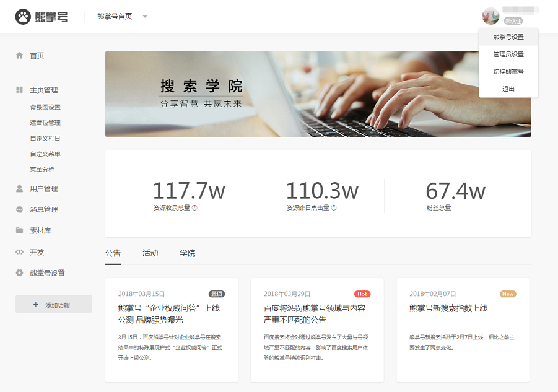Image resolution: width=558 pixels, height=392 pixels.
Task: Click the help icon beside 资源昨日点击量
Action: 334,207
